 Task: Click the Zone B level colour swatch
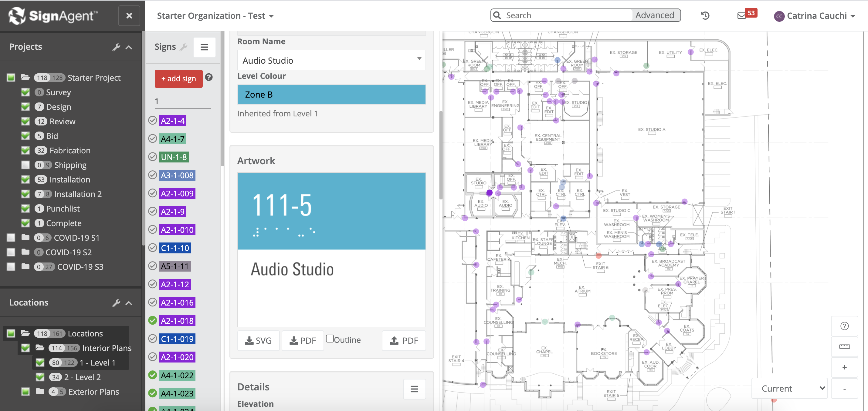coord(331,95)
